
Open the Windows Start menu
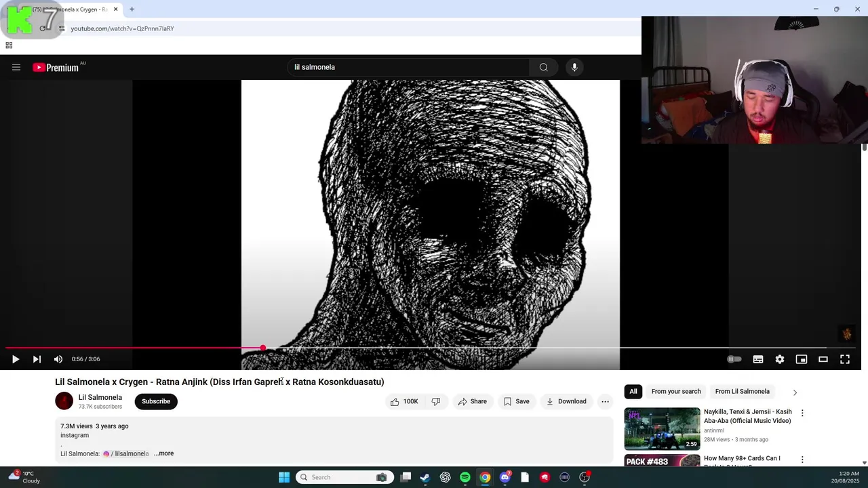[x=284, y=477]
